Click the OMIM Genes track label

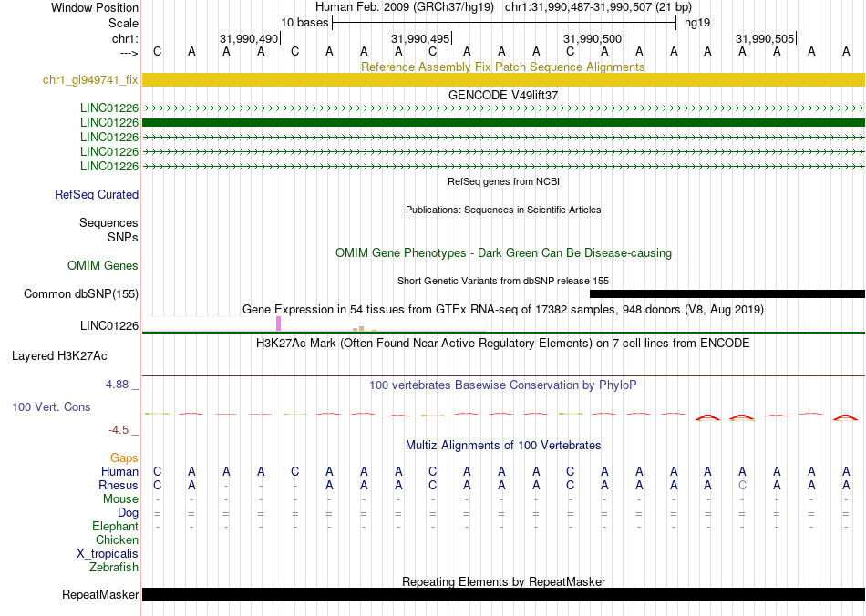pyautogui.click(x=102, y=265)
